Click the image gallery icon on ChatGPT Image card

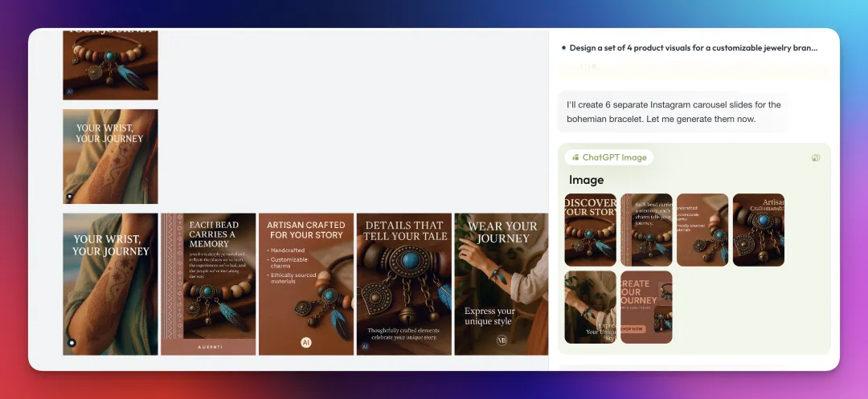(x=816, y=157)
